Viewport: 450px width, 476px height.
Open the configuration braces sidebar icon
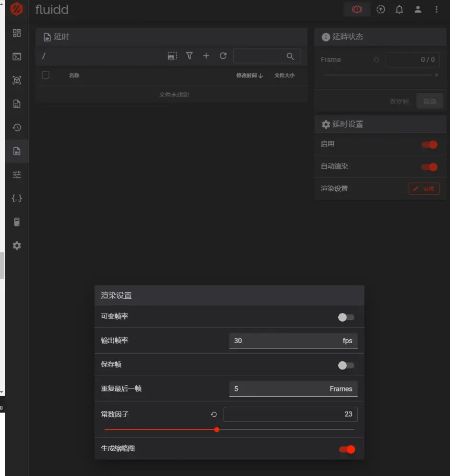(x=17, y=198)
